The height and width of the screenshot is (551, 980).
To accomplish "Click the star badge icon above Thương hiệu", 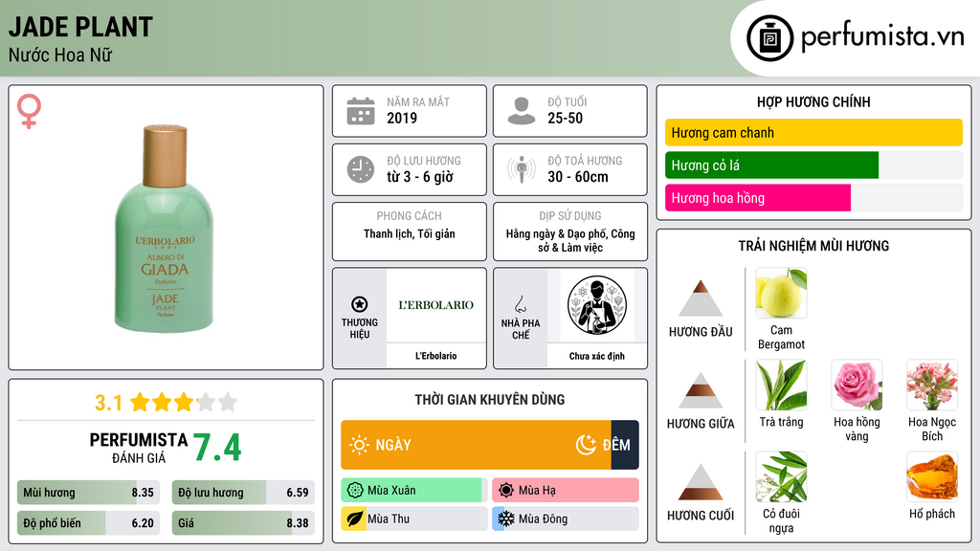I will (x=360, y=304).
